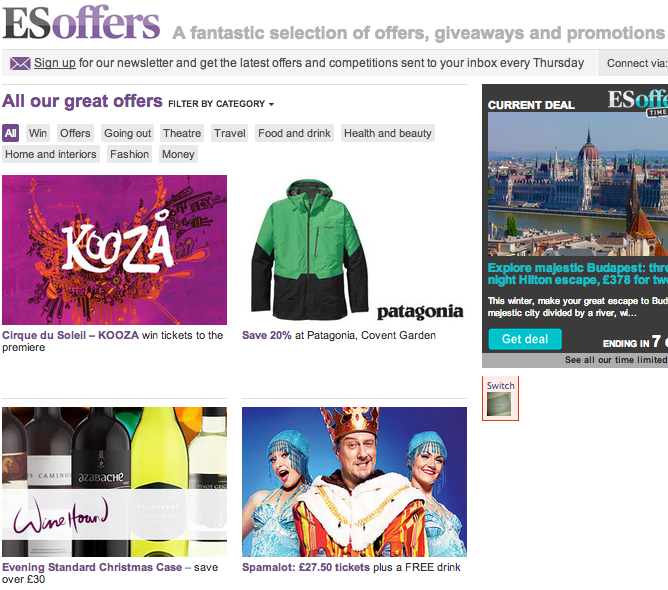Screen dimensions: 668x590
Task: Click the newsletter envelope icon
Action: 20,63
